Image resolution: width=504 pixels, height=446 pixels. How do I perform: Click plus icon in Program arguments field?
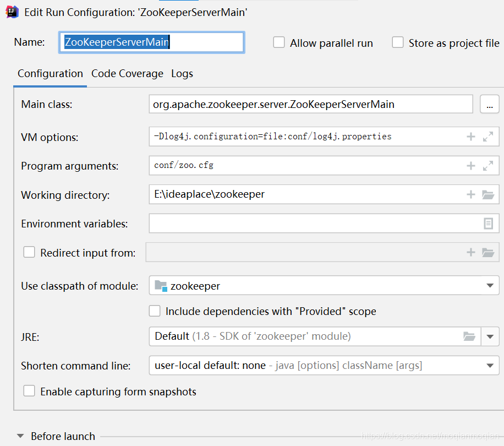470,166
